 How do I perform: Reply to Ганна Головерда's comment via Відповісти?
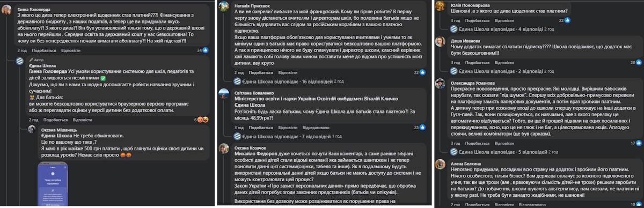[x=71, y=50]
